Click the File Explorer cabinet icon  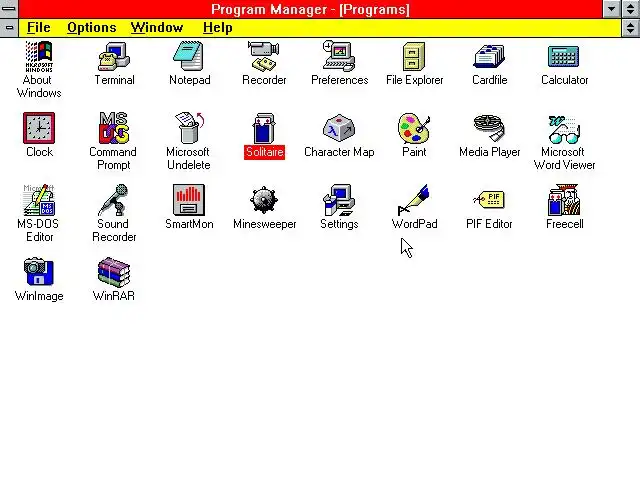(414, 57)
